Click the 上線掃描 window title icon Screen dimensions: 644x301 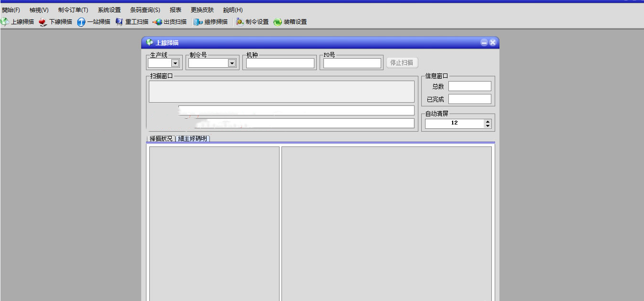click(150, 42)
